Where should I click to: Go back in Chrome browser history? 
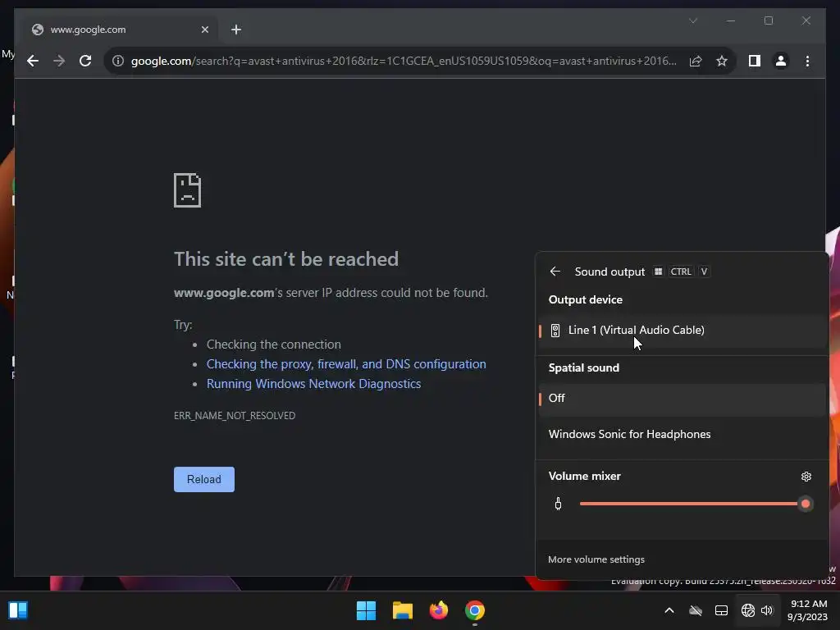pos(33,61)
